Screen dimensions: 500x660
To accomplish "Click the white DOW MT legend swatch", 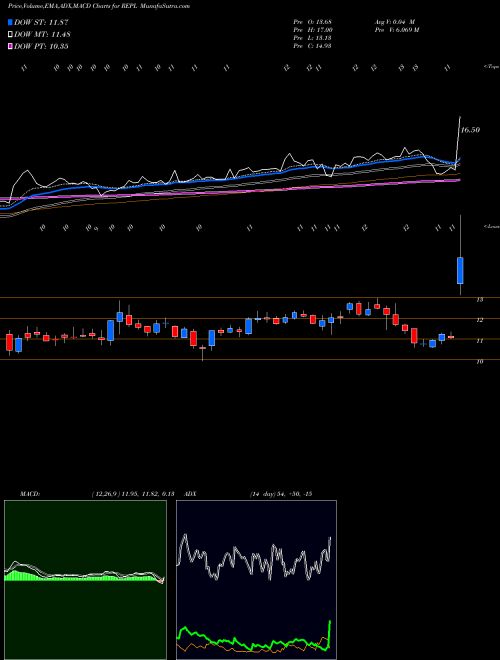I will tap(11, 35).
